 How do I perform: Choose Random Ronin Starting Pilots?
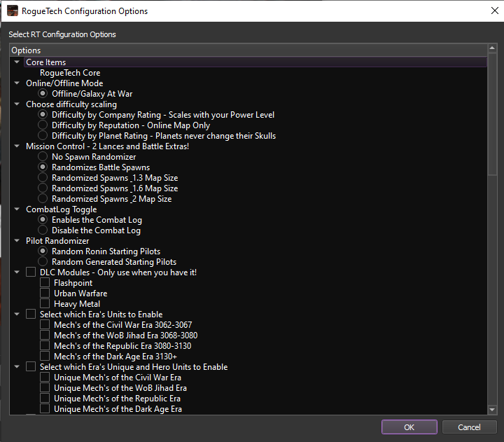click(x=43, y=251)
